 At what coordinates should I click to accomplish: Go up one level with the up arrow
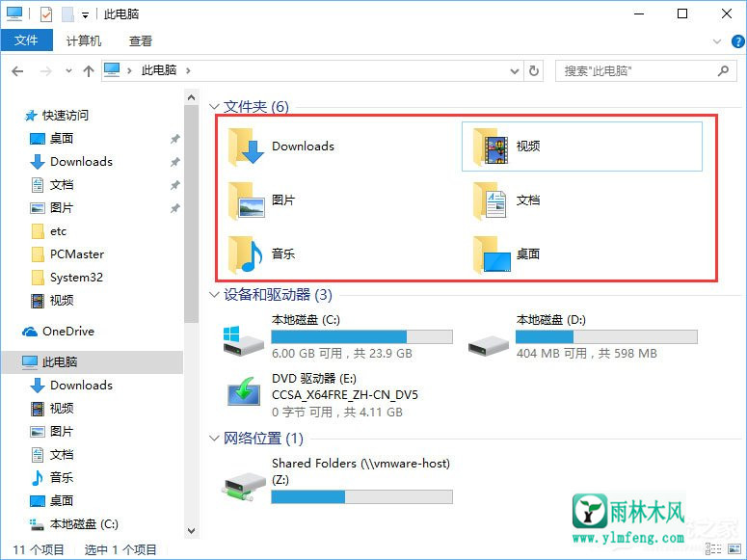click(x=89, y=71)
